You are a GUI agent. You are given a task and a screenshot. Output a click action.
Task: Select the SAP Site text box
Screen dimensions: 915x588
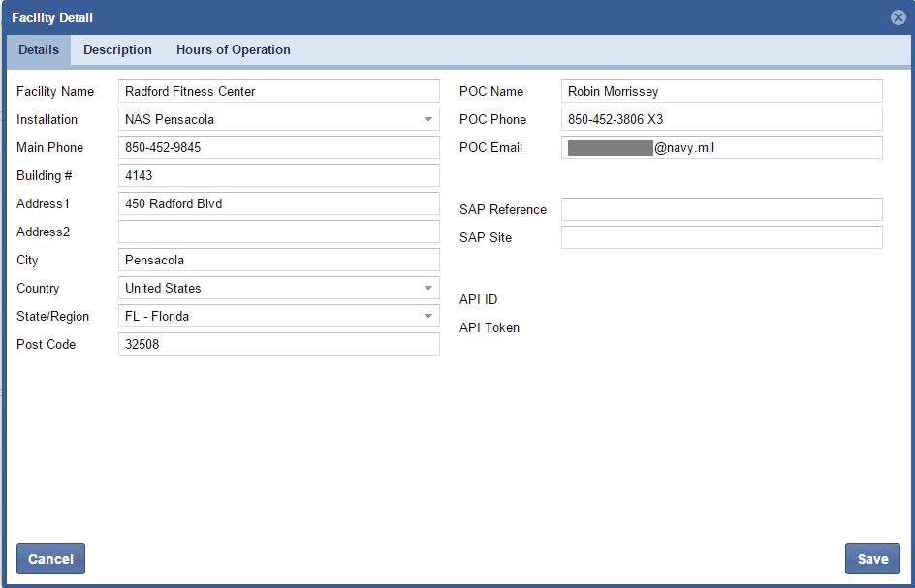(721, 238)
